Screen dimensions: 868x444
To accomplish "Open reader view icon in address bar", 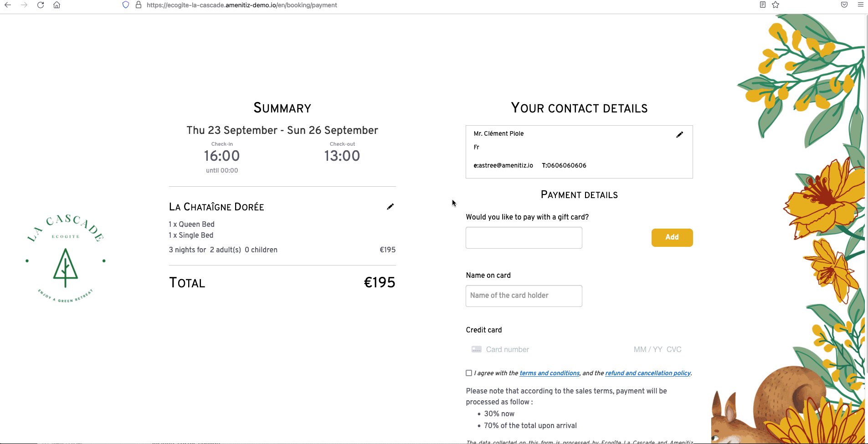I will coord(762,5).
